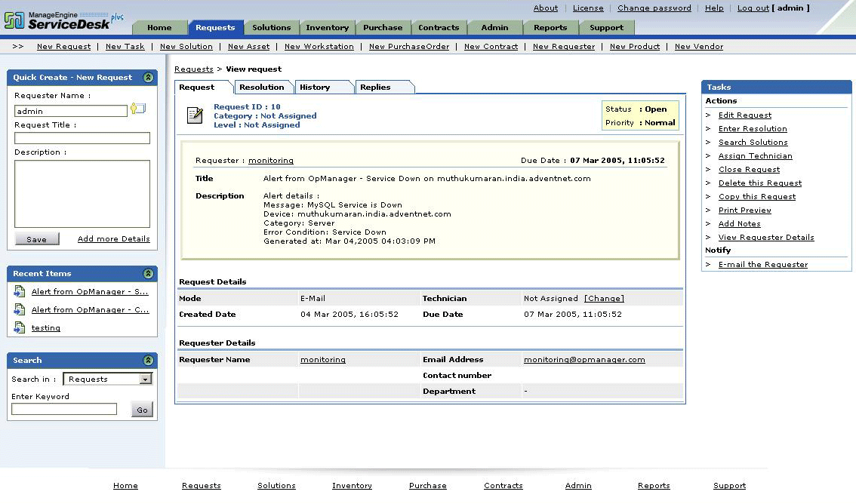This screenshot has height=504, width=856.
Task: Click the Go search button
Action: point(142,410)
